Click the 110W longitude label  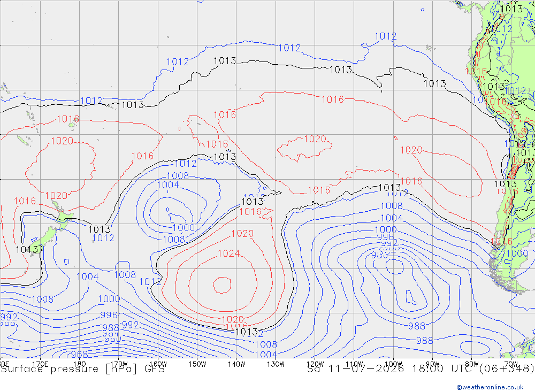tap(354, 364)
